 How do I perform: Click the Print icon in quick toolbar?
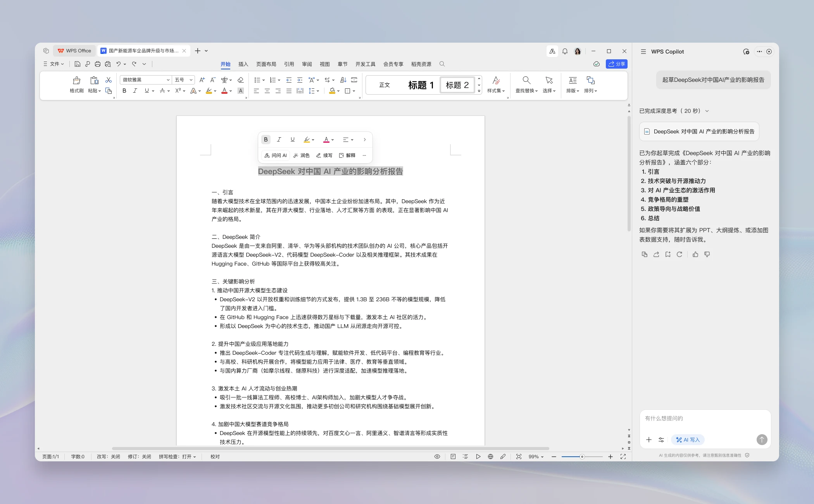(x=98, y=64)
